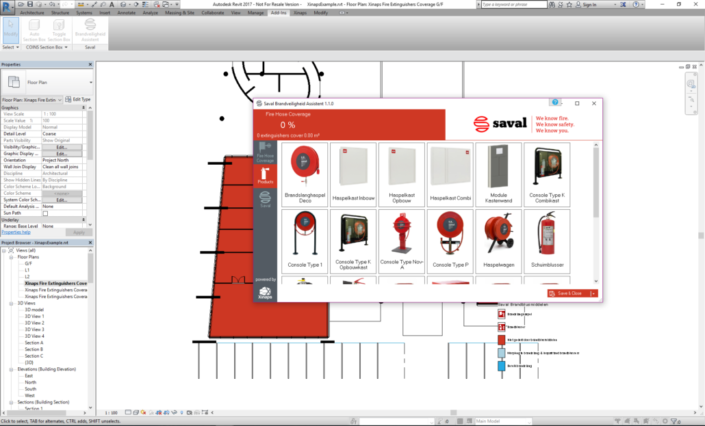Image resolution: width=705 pixels, height=426 pixels.
Task: Click the Edit Type button
Action: (78, 99)
